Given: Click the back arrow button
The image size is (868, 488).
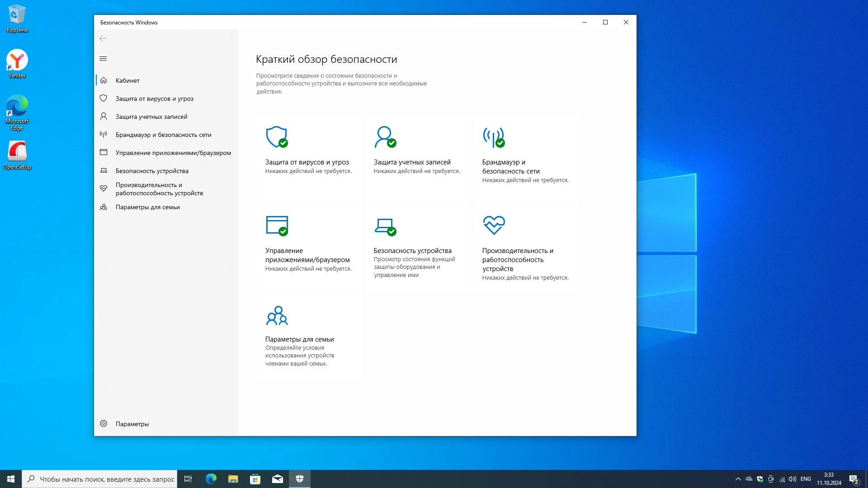Looking at the screenshot, I should [103, 38].
